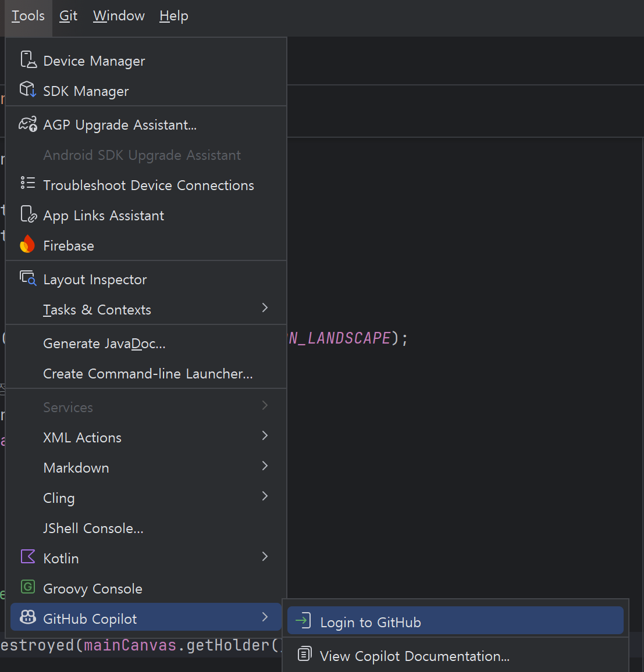Click the SDK Manager cube icon
Viewport: 644px width, 672px height.
point(29,89)
